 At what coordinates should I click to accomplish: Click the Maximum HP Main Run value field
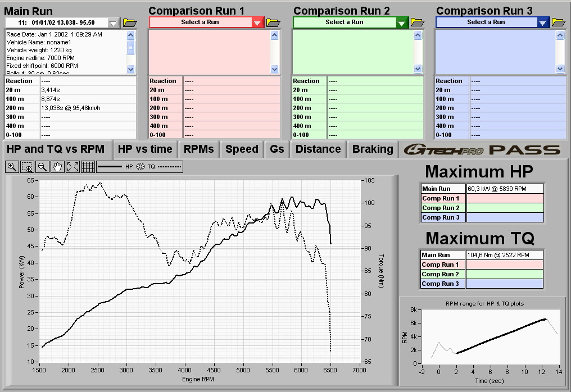(x=505, y=189)
